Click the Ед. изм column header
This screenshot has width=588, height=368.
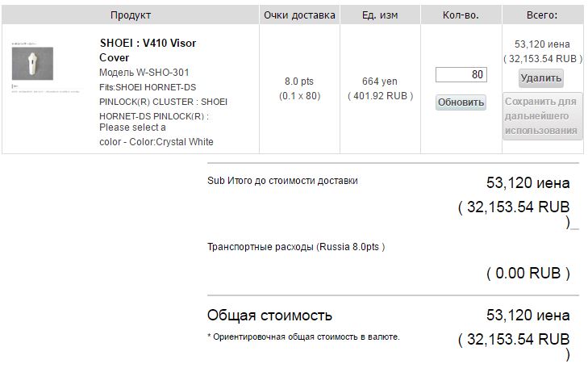tap(380, 15)
